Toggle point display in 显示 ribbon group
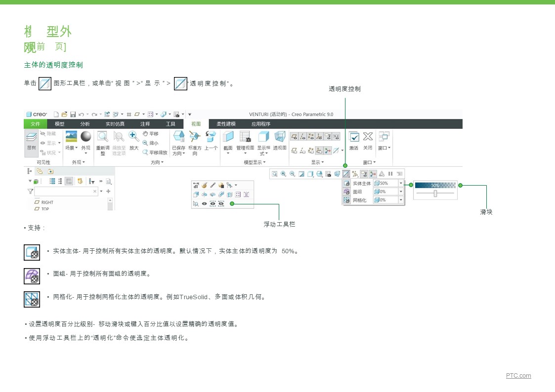 click(311, 136)
